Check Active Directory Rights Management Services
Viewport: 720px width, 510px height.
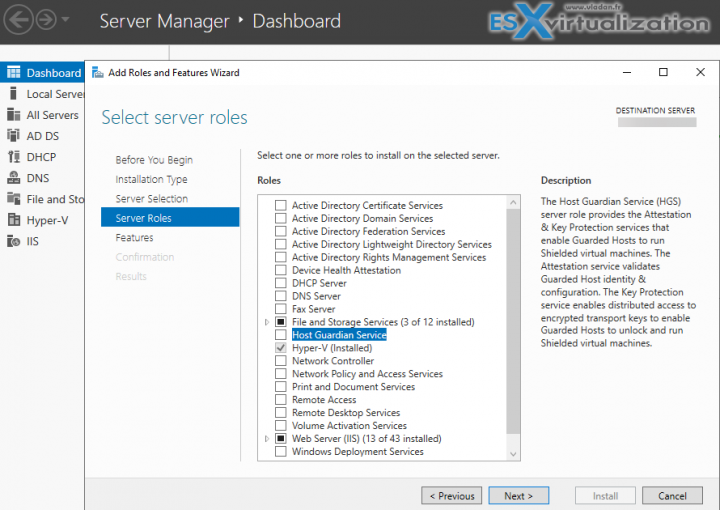[x=281, y=257]
